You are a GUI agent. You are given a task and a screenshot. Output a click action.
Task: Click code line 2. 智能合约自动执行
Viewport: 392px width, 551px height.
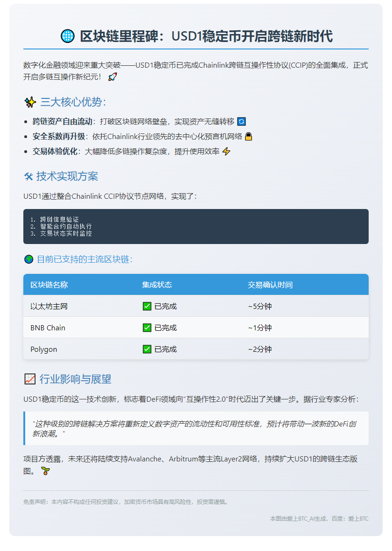(x=61, y=227)
